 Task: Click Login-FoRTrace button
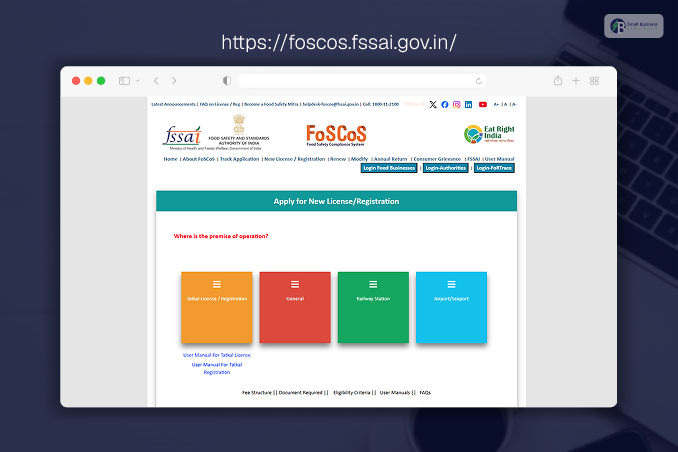pos(494,168)
